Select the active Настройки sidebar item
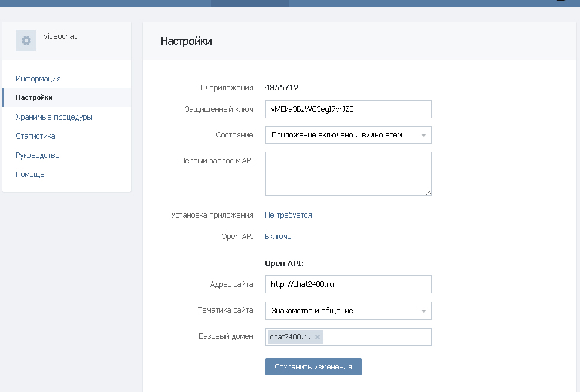Viewport: 580px width, 392px height. [x=66, y=97]
